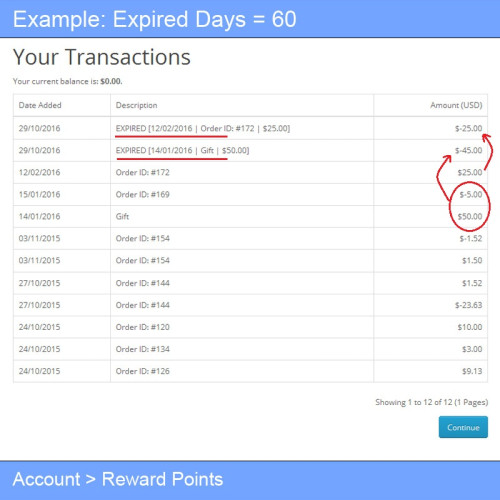
Task: Click the Continue button
Action: (x=463, y=427)
